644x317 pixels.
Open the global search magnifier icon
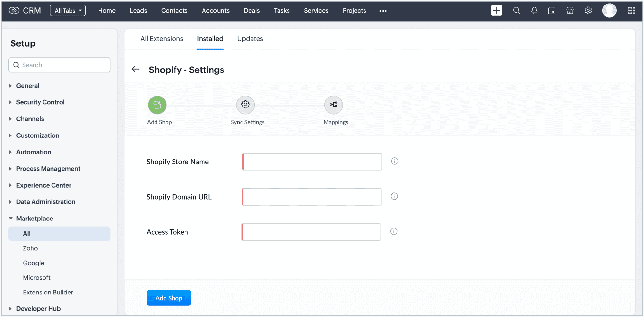pyautogui.click(x=516, y=11)
